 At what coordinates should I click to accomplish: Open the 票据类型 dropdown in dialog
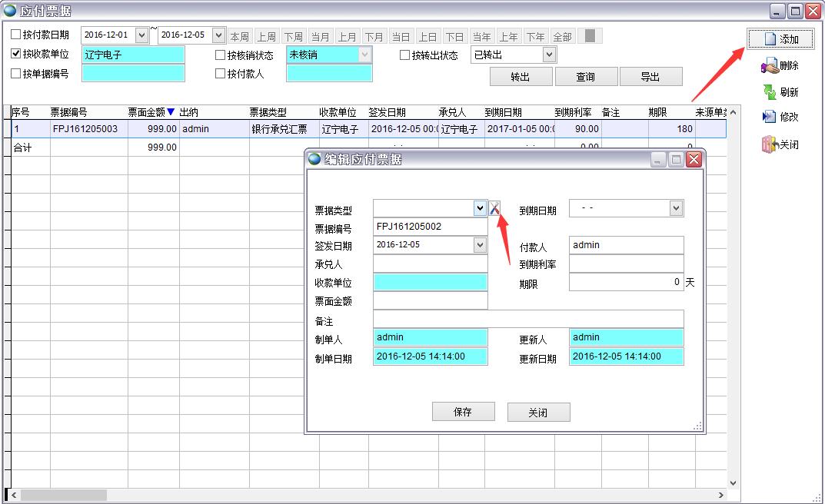point(480,208)
